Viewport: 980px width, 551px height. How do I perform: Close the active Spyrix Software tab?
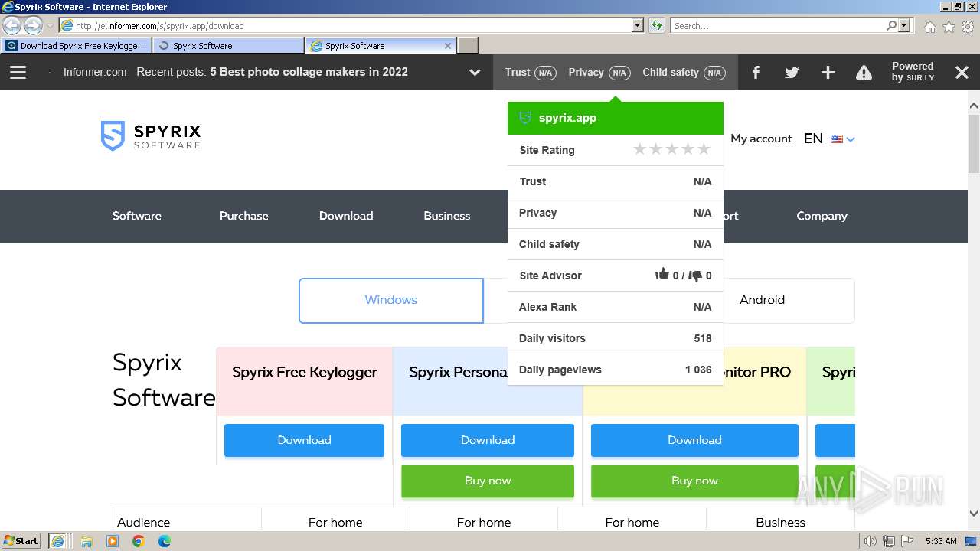(x=448, y=46)
